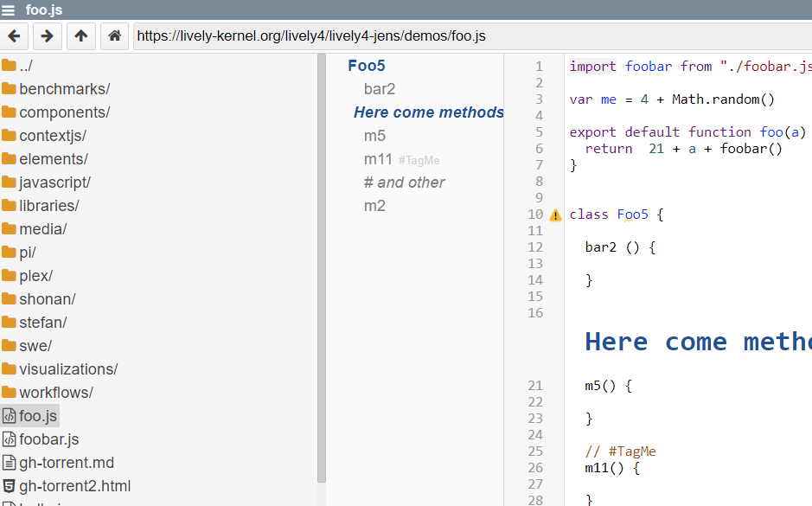The width and height of the screenshot is (812, 506).
Task: Click the #TagMe tag in outline
Action: point(419,161)
